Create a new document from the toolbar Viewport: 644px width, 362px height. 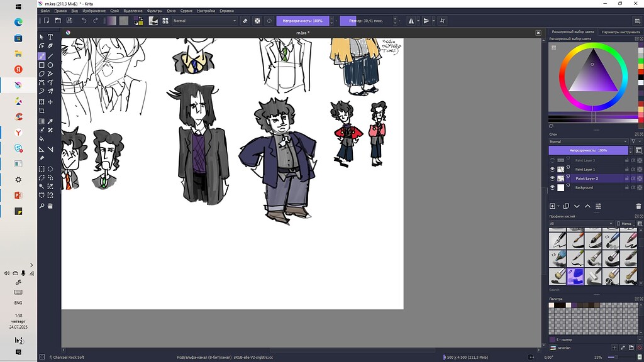click(x=47, y=21)
